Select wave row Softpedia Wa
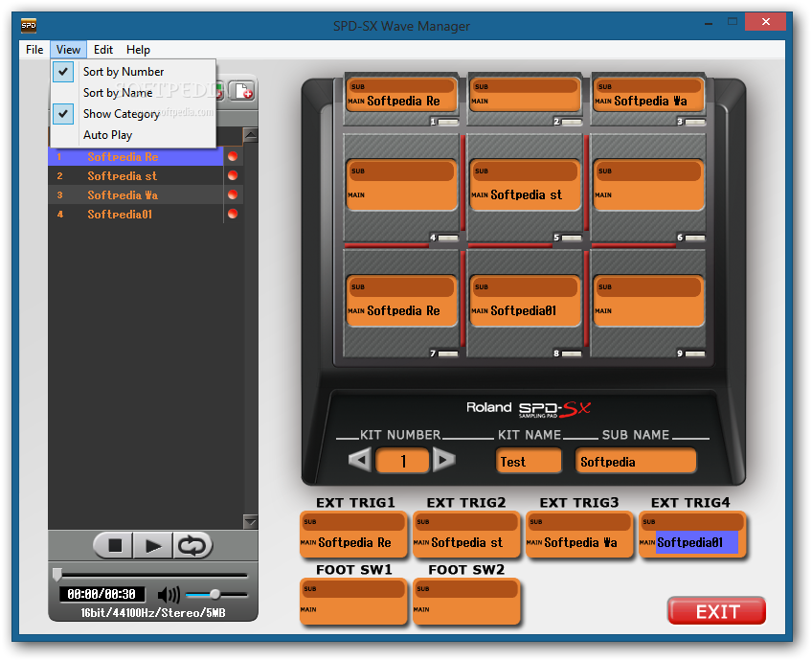The height and width of the screenshot is (661, 812). (x=136, y=194)
